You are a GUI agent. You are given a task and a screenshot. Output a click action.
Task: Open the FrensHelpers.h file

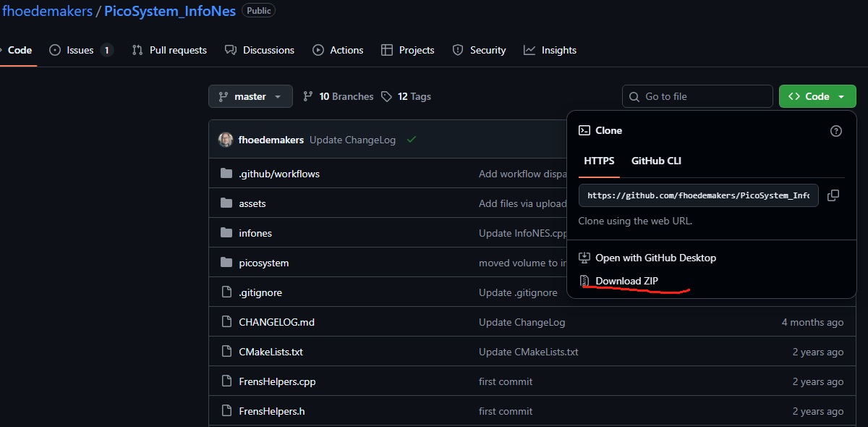(x=272, y=411)
